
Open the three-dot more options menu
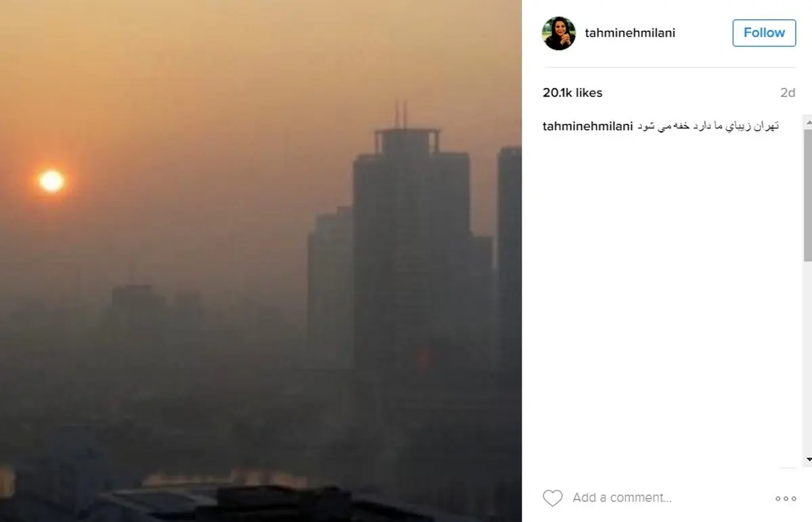(x=786, y=498)
